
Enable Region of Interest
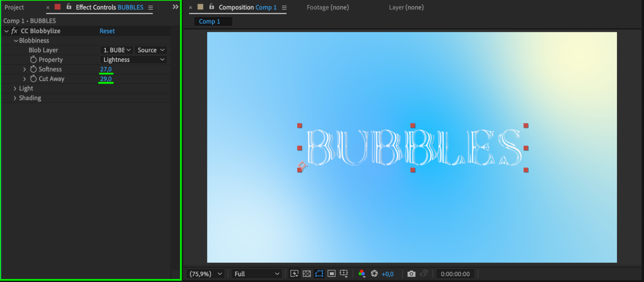coord(332,274)
